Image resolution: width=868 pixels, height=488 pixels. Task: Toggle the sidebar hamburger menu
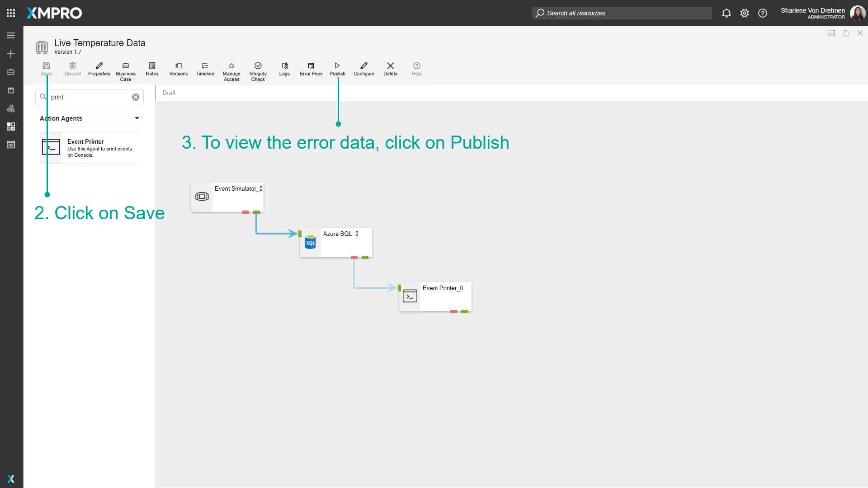click(11, 35)
